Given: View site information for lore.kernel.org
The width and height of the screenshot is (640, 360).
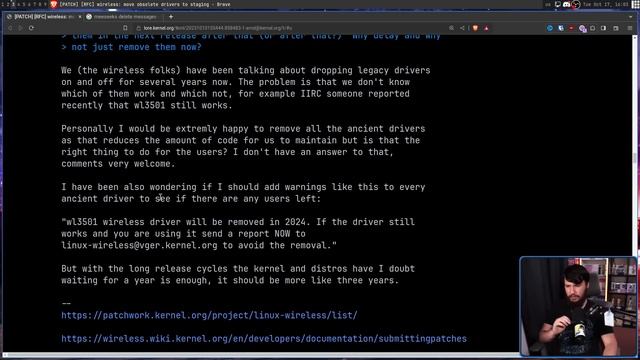Looking at the screenshot, I should tap(139, 28).
